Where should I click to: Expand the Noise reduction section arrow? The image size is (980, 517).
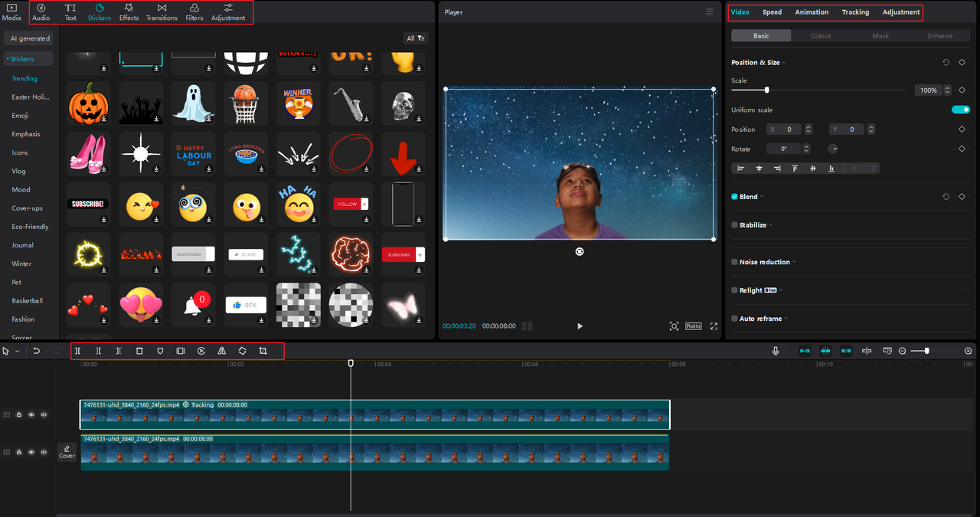click(x=794, y=262)
